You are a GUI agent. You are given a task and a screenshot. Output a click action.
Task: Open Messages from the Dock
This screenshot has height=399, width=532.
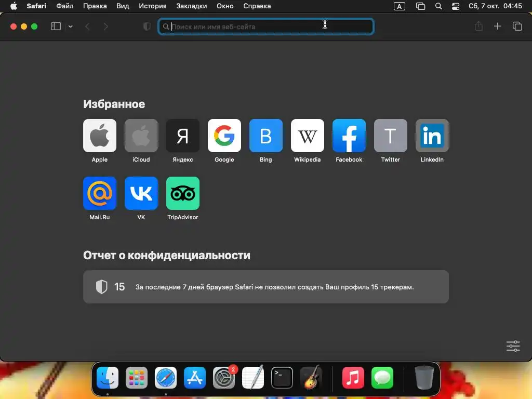(382, 378)
